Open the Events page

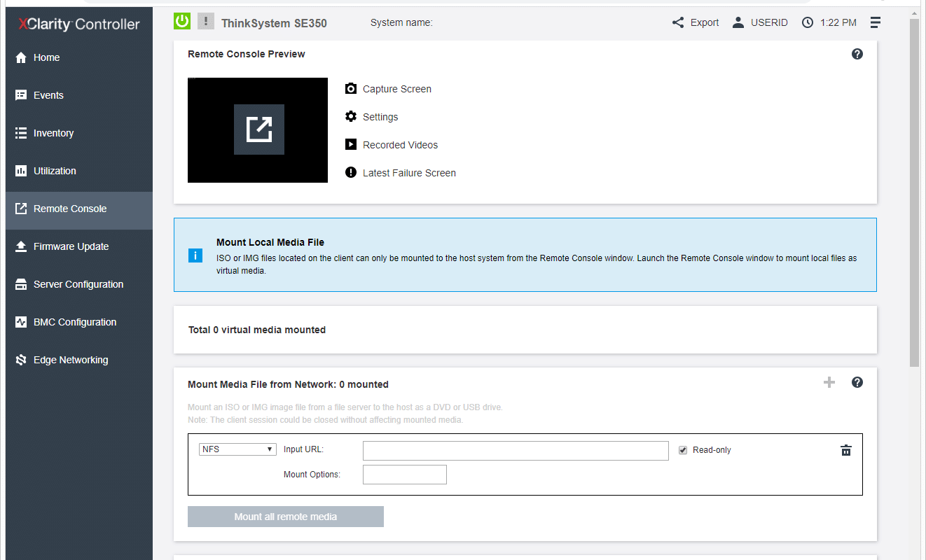[x=48, y=95]
